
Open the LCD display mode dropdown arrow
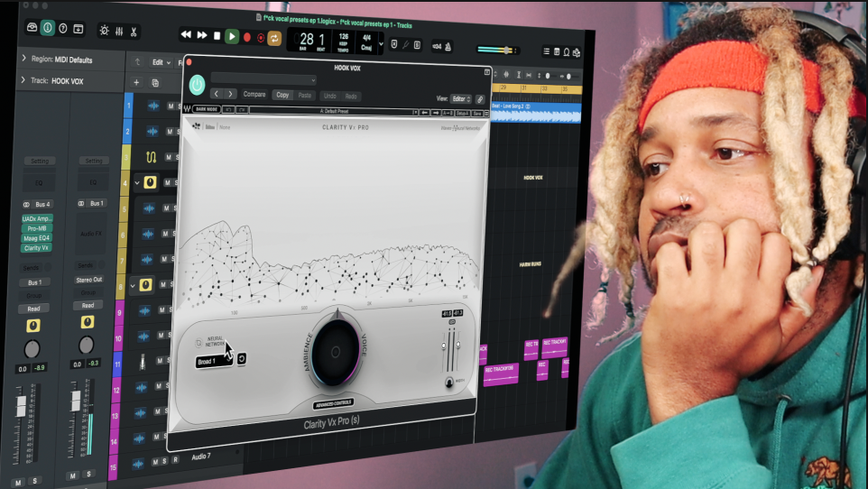(x=381, y=43)
